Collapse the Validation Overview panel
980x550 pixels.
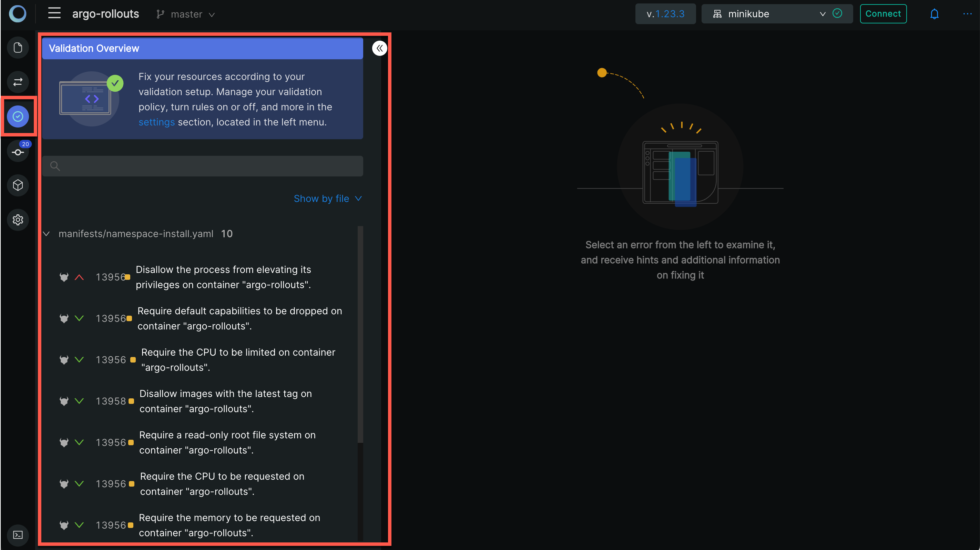point(379,48)
